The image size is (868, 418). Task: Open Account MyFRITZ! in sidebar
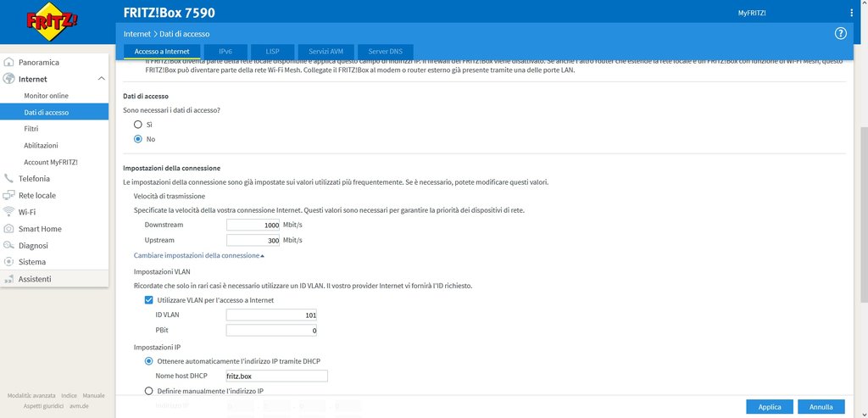[x=50, y=162]
